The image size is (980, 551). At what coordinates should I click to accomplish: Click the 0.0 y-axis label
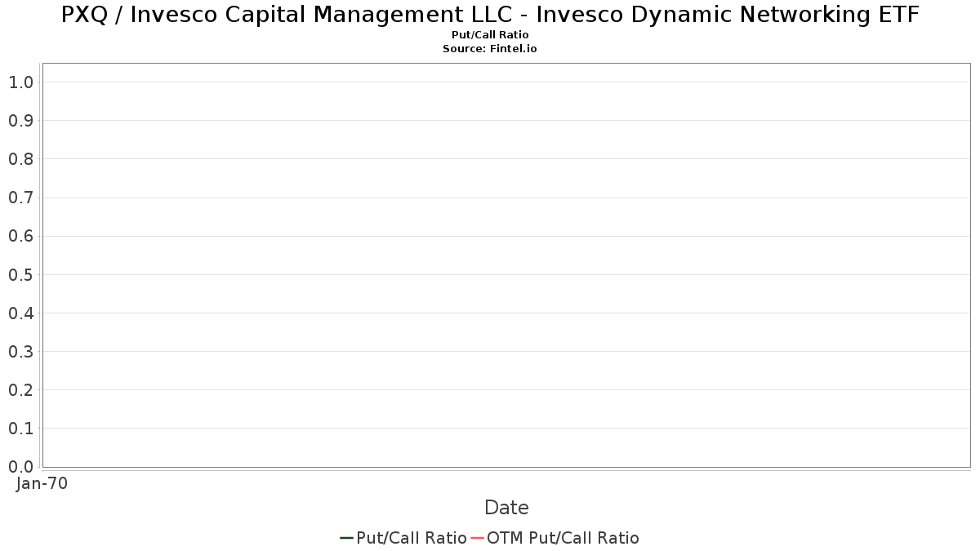click(21, 467)
